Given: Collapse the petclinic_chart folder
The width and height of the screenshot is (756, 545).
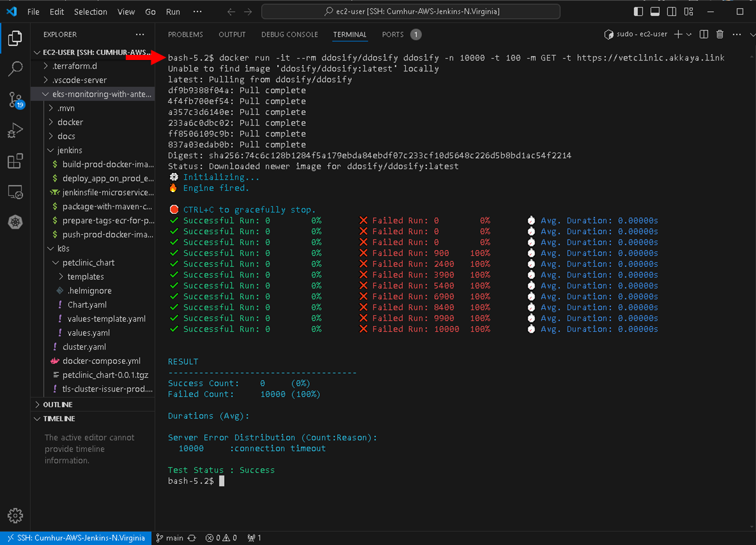Looking at the screenshot, I should pos(88,262).
